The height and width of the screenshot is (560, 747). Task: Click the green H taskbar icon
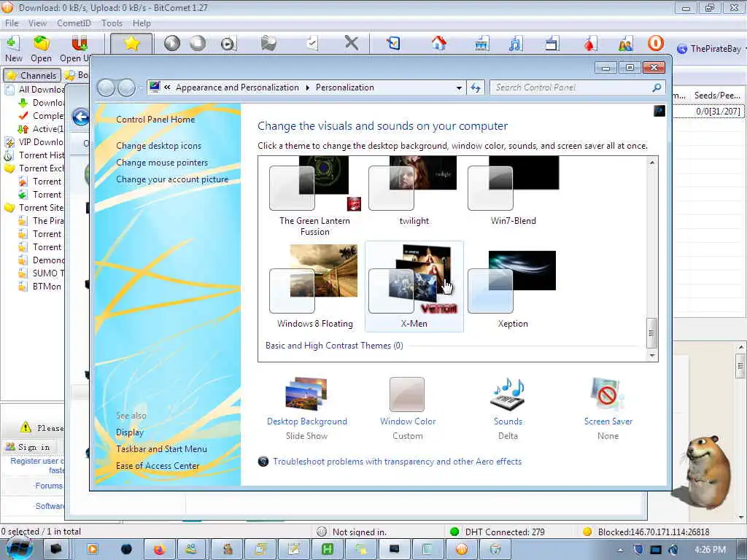coord(328,550)
